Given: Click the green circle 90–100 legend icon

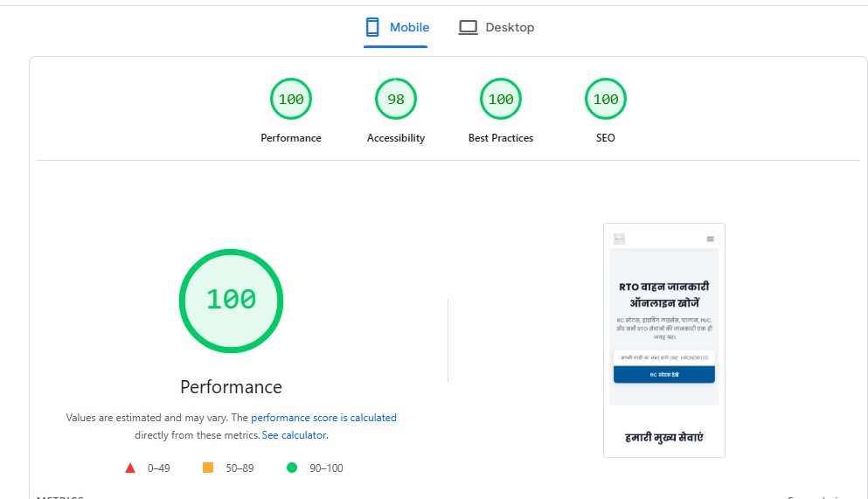Looking at the screenshot, I should click(x=292, y=468).
